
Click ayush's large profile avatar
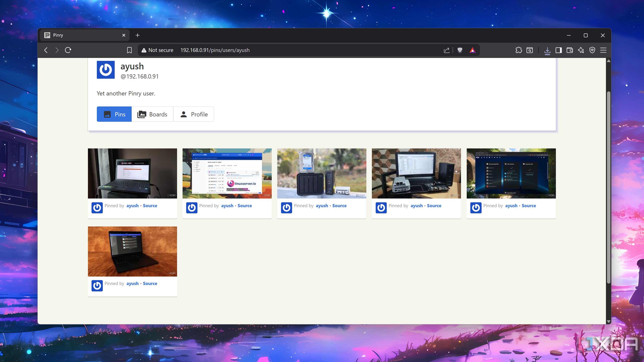[x=106, y=70]
